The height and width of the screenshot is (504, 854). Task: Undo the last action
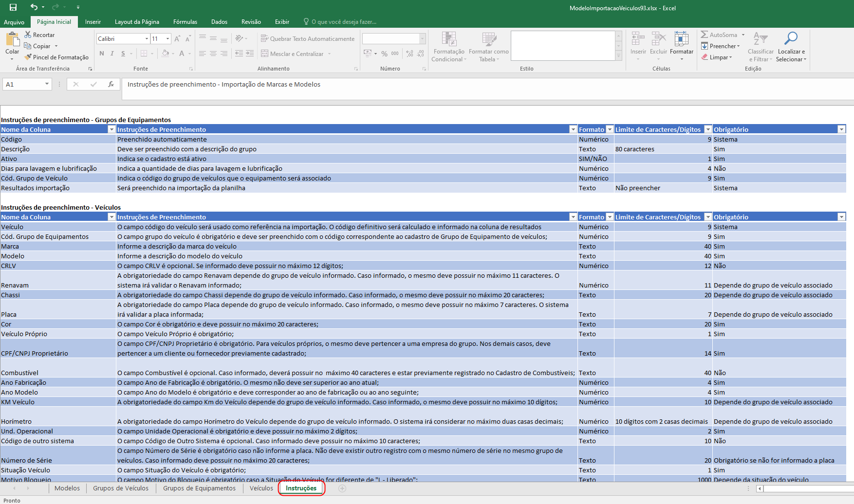pos(34,7)
